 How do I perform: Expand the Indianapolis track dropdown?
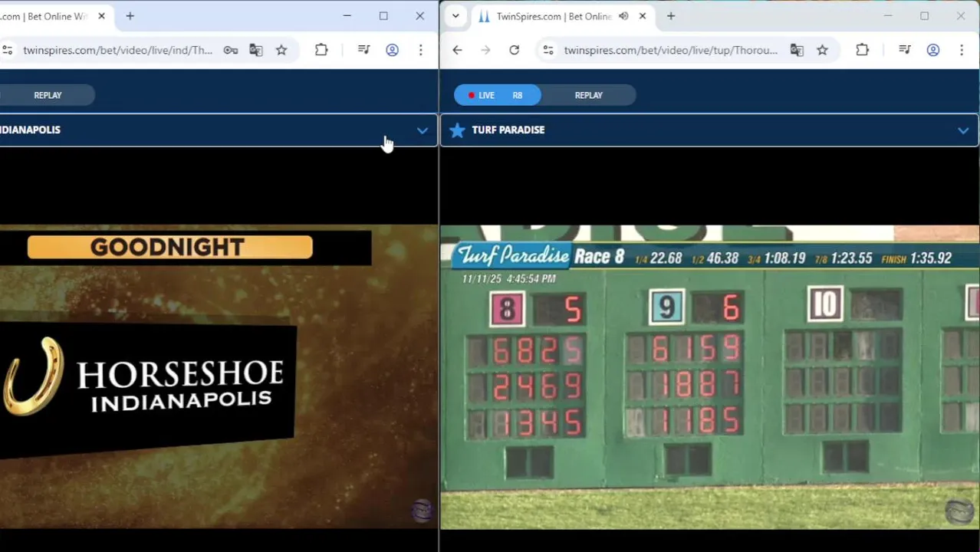pyautogui.click(x=422, y=130)
